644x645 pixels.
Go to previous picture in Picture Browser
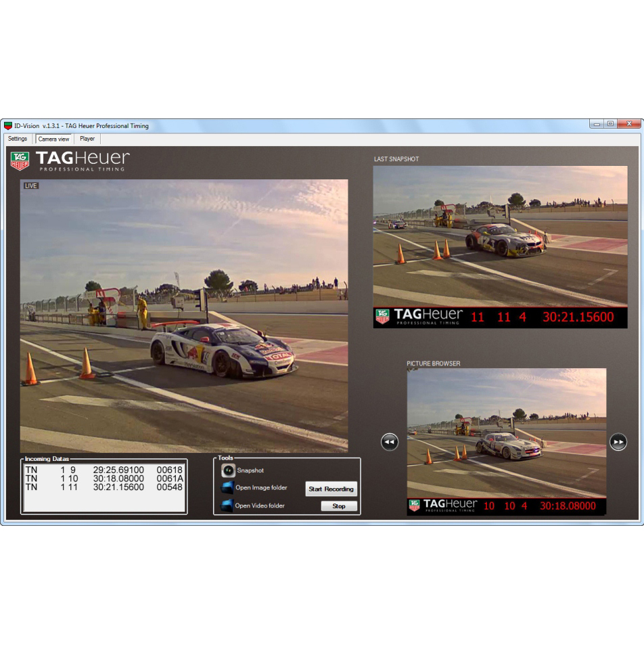click(x=390, y=442)
